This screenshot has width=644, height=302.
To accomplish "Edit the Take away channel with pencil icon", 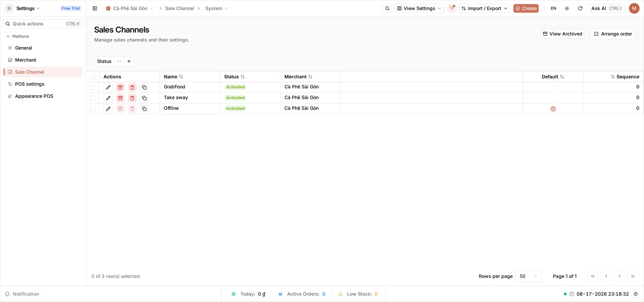I will (x=108, y=98).
